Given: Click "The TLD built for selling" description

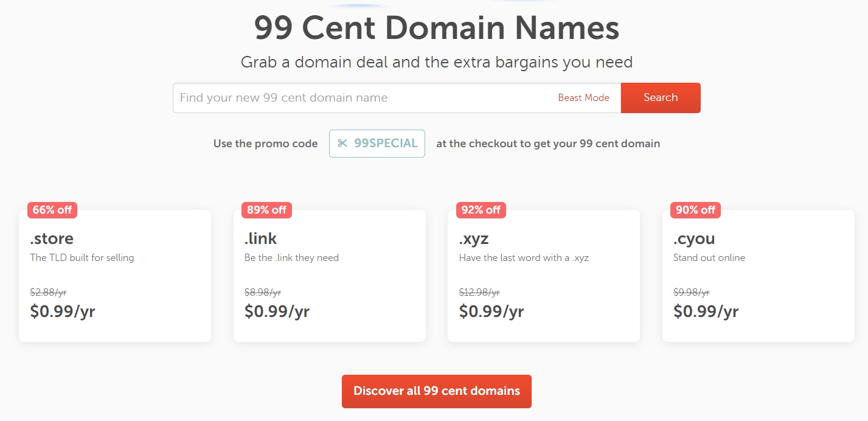Looking at the screenshot, I should (x=82, y=257).
